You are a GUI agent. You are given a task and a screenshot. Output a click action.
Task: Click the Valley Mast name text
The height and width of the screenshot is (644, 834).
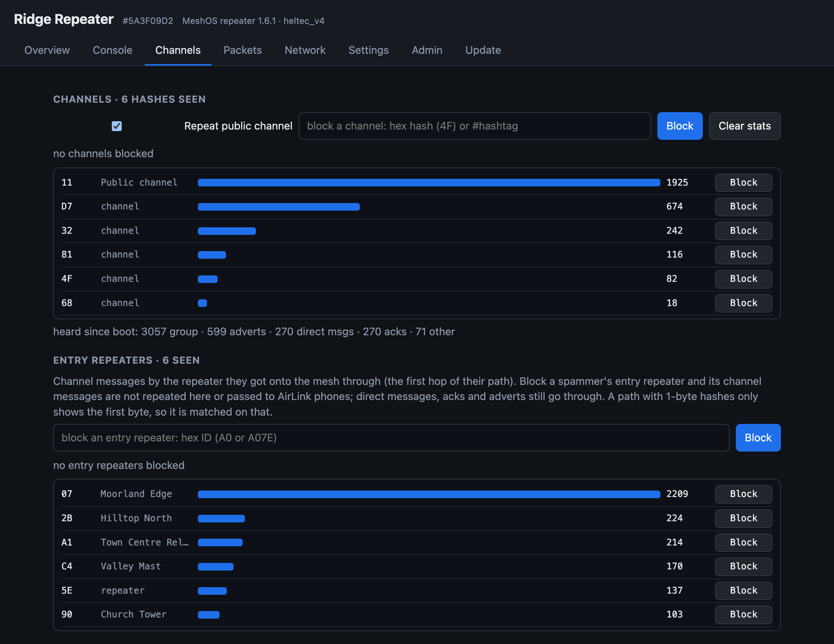pos(131,566)
